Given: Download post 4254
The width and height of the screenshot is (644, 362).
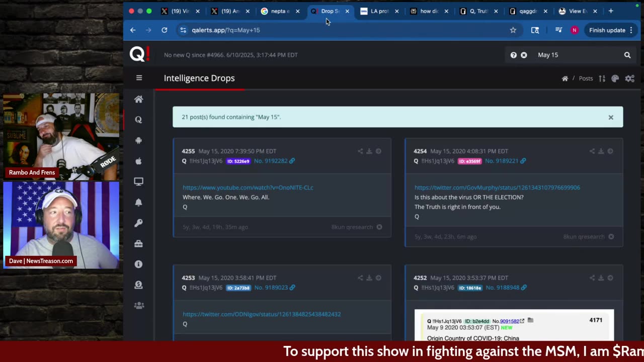Looking at the screenshot, I should 601,151.
